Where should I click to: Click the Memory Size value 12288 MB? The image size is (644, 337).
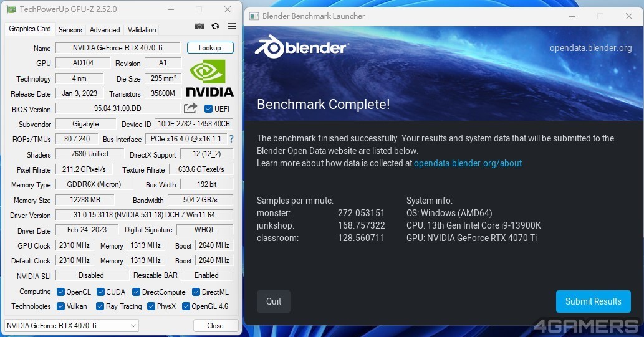click(x=85, y=200)
